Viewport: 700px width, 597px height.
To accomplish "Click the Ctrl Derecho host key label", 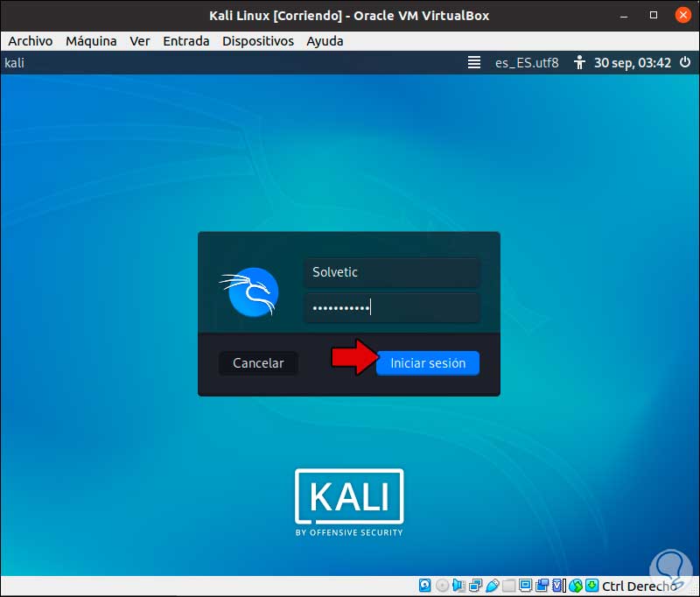I will tap(639, 586).
